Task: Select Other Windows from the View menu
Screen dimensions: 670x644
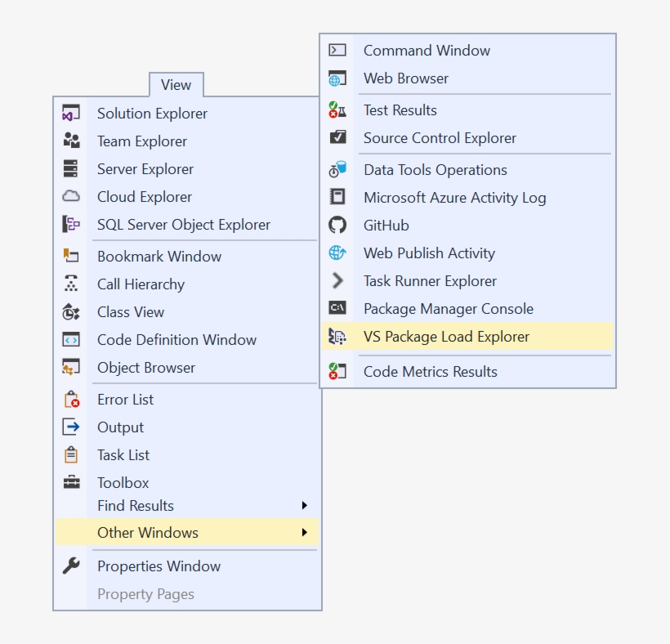Action: tap(147, 532)
